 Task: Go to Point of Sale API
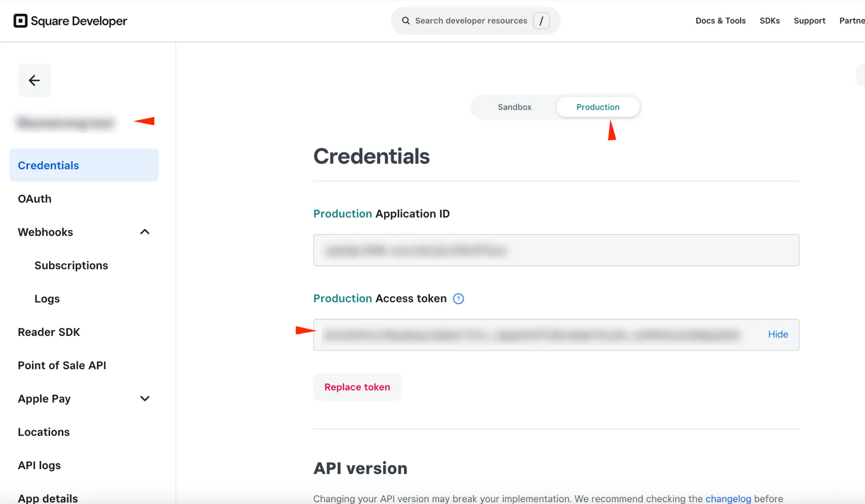click(62, 365)
